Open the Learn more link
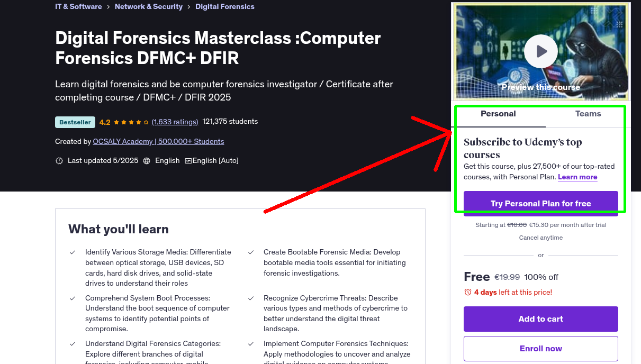Viewport: 641px width, 364px height. pyautogui.click(x=577, y=177)
